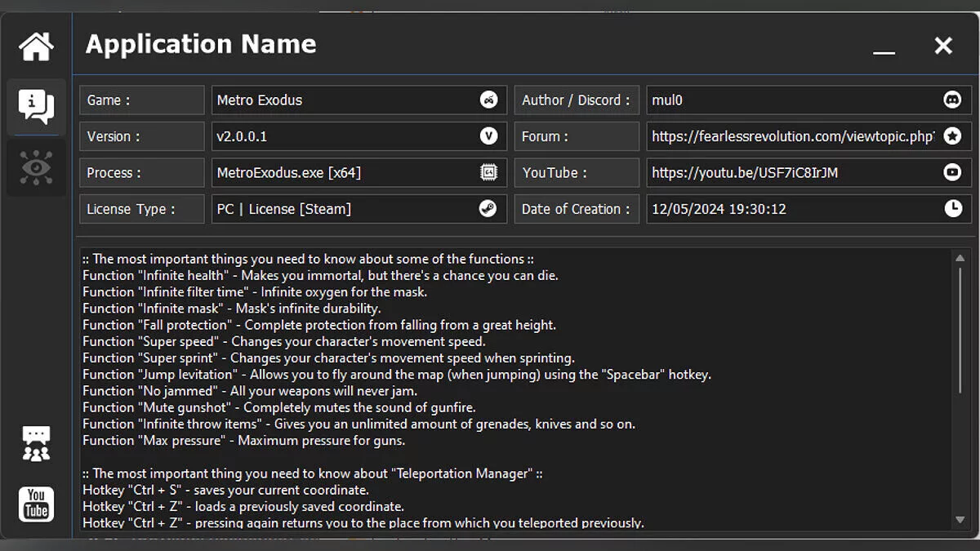The height and width of the screenshot is (551, 980).
Task: Click the Function "Mute gunshot" line
Action: 278,407
